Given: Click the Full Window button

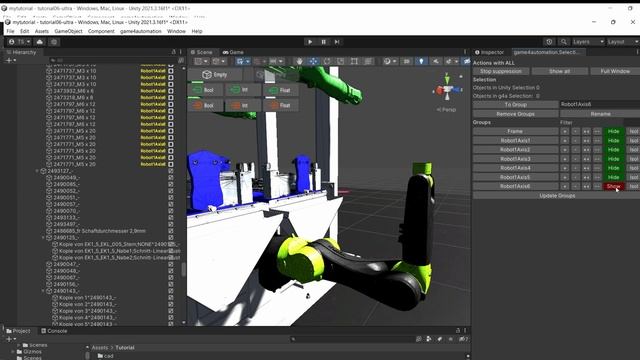Looking at the screenshot, I should coord(615,71).
